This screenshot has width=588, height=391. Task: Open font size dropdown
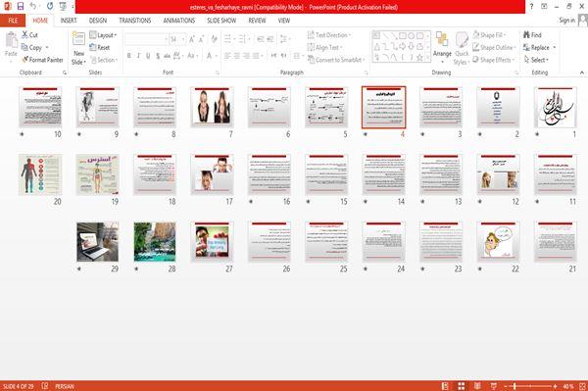pyautogui.click(x=183, y=39)
